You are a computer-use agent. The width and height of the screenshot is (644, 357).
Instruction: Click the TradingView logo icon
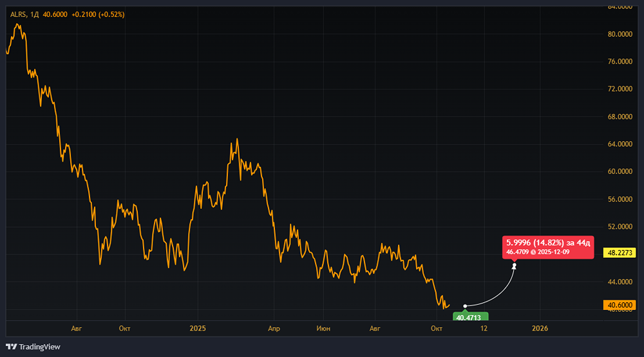(12, 347)
